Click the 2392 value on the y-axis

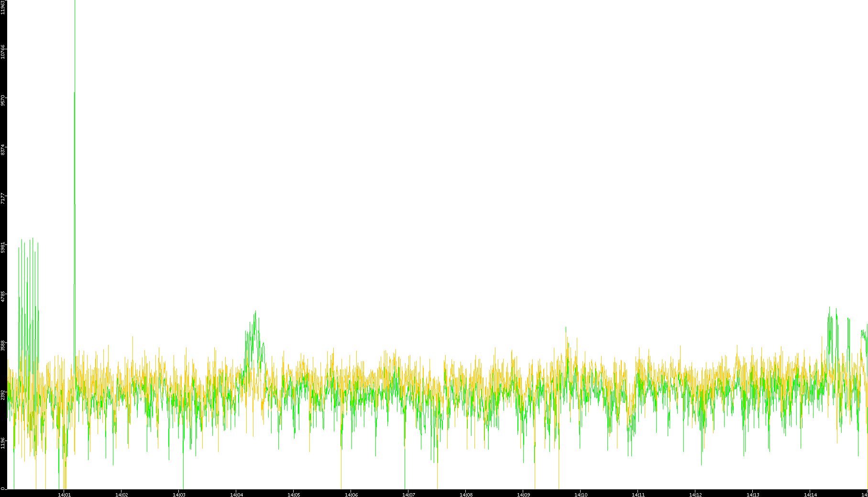point(3,395)
